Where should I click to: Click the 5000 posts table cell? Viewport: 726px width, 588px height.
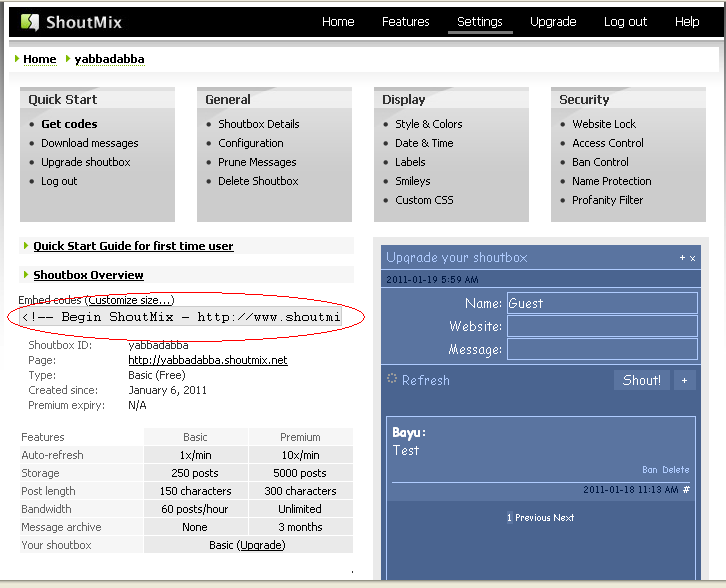(x=300, y=473)
